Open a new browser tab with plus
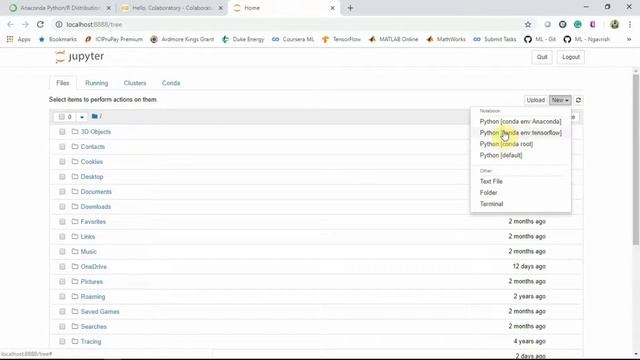 click(350, 8)
